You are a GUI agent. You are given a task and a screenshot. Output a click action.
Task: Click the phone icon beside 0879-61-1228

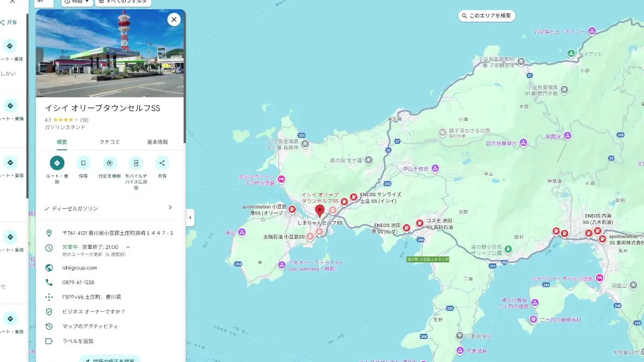pyautogui.click(x=49, y=283)
